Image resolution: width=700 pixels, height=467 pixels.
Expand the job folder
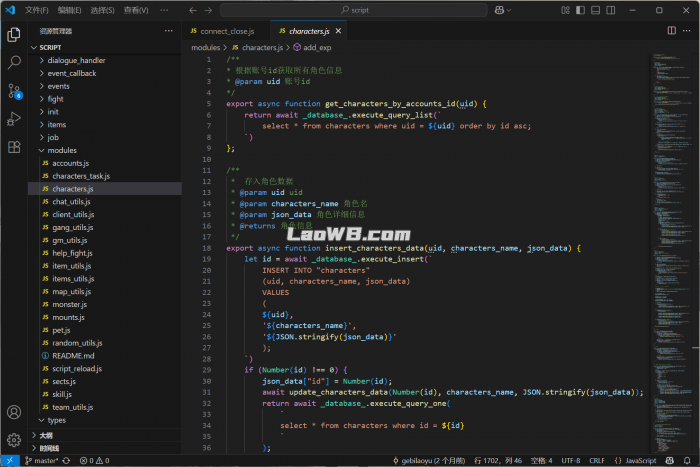[105, 138]
